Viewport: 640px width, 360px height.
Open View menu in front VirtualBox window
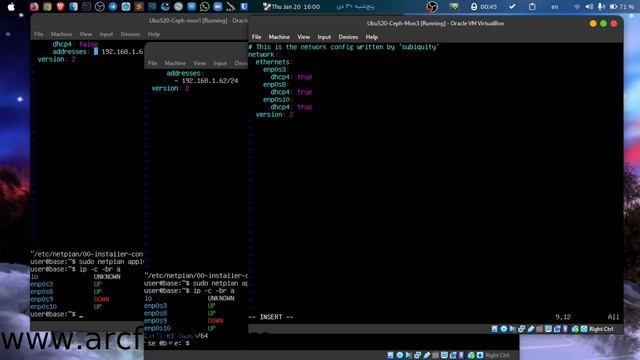[x=303, y=37]
